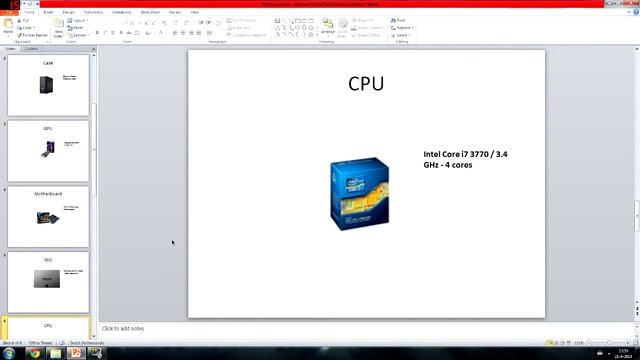Activate Format Painter

pyautogui.click(x=32, y=35)
